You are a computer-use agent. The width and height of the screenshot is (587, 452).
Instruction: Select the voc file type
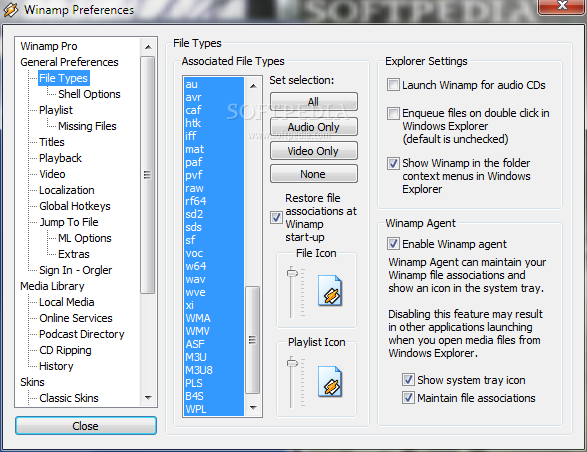[x=214, y=253]
